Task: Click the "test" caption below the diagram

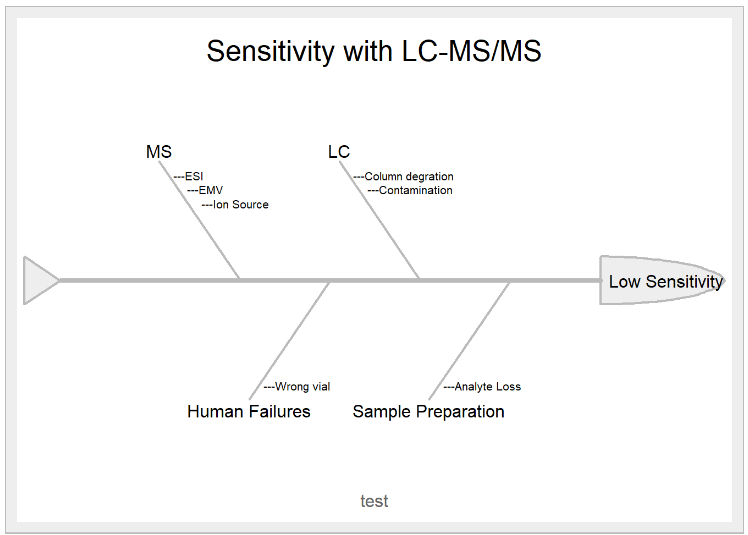Action: tap(374, 501)
